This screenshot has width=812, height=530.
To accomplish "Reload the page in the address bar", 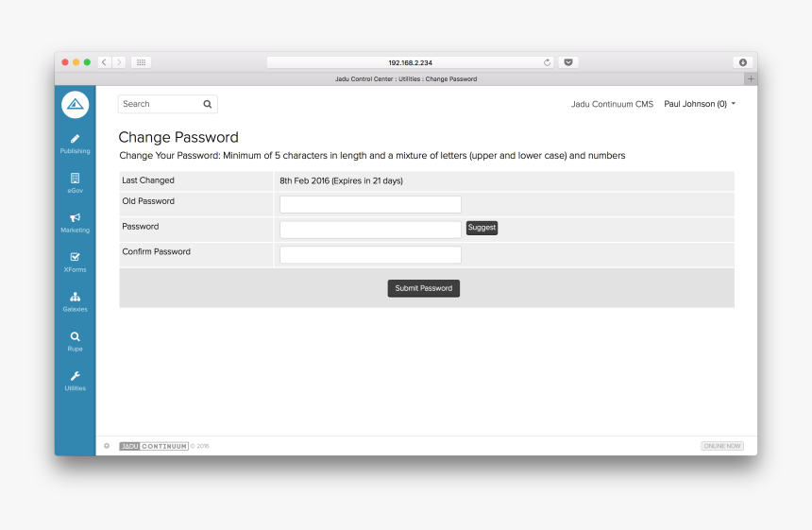I will 547,62.
